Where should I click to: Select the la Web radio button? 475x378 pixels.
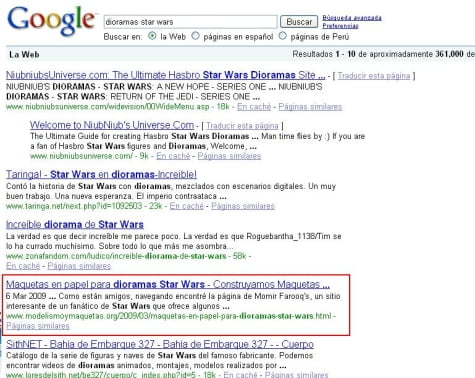(x=152, y=36)
